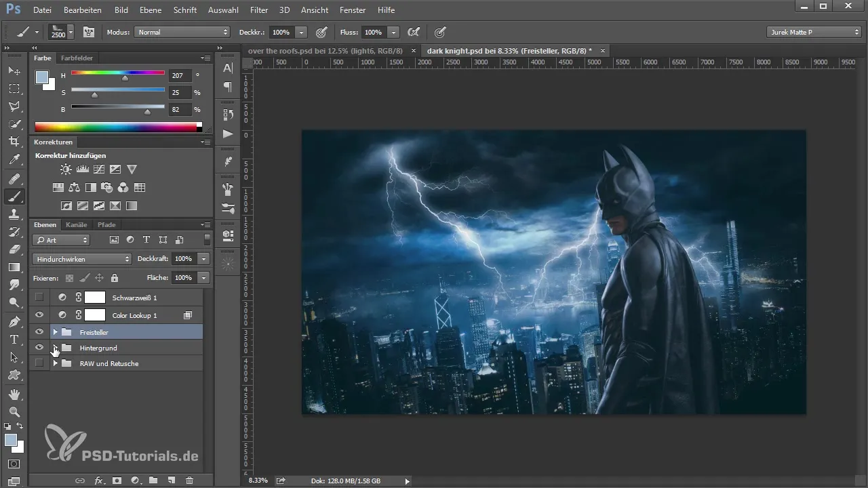The image size is (868, 488).
Task: Select the Healing Brush tool
Action: click(x=14, y=179)
